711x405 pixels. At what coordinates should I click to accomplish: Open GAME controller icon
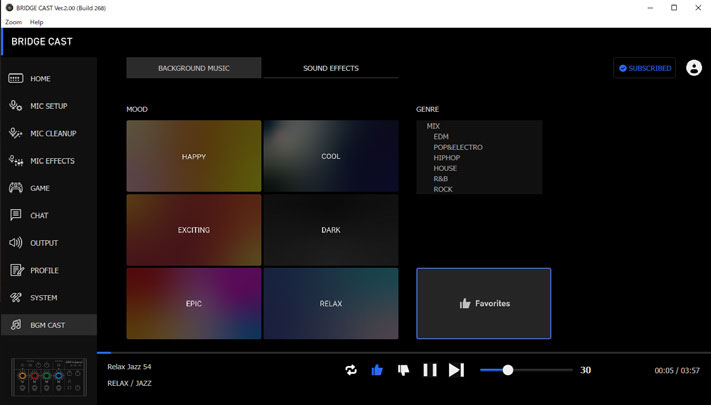coord(16,188)
